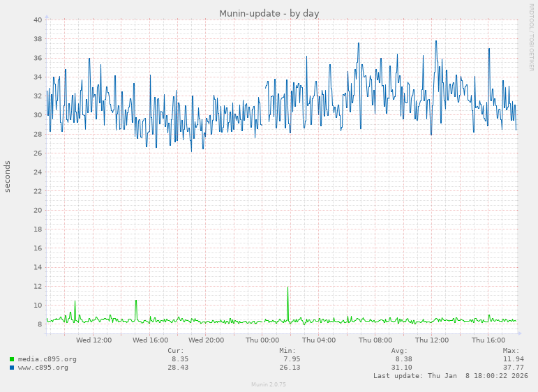Click the y-axis label 38
Viewport: 538px width, 392px height.
tap(38, 39)
